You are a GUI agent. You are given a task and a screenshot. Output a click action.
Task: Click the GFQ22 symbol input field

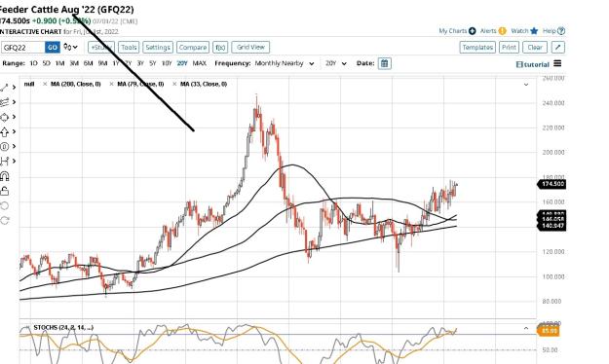(23, 48)
